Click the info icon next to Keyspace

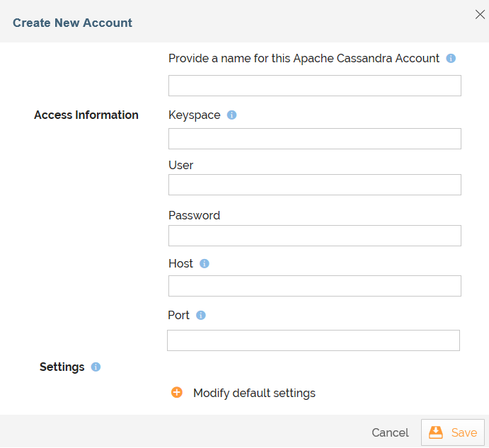click(231, 115)
